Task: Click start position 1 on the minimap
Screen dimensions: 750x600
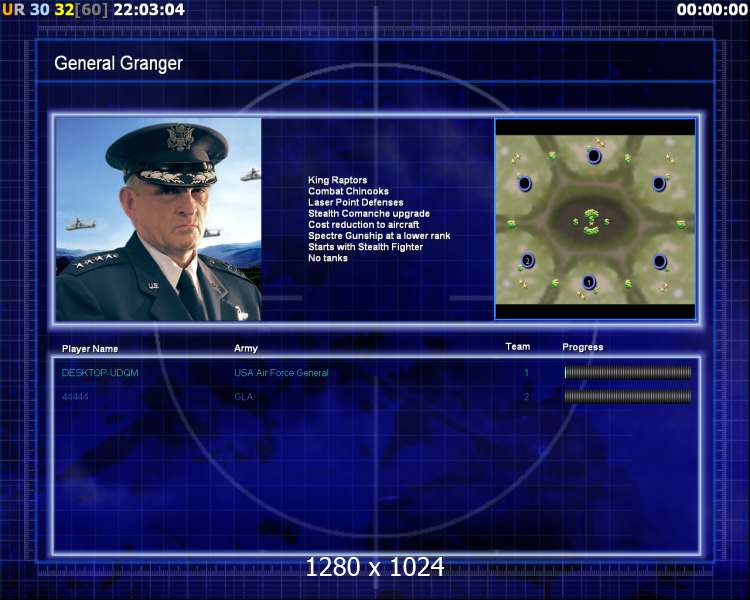Action: 588,282
